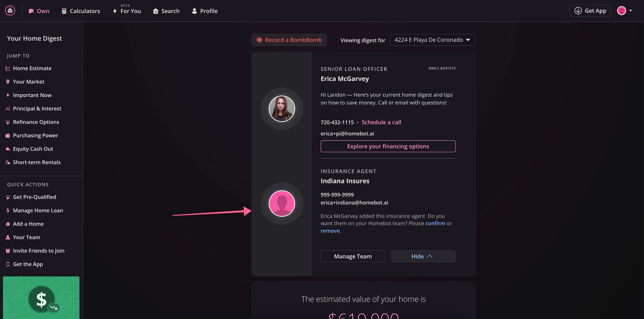Open the 4224 E Playa De Coronado dropdown
The height and width of the screenshot is (319, 644).
point(432,40)
